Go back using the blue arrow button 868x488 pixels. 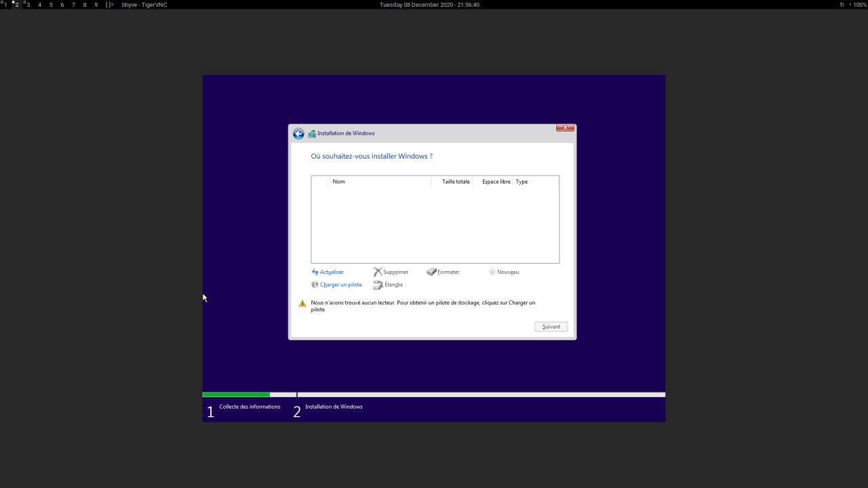pos(298,134)
